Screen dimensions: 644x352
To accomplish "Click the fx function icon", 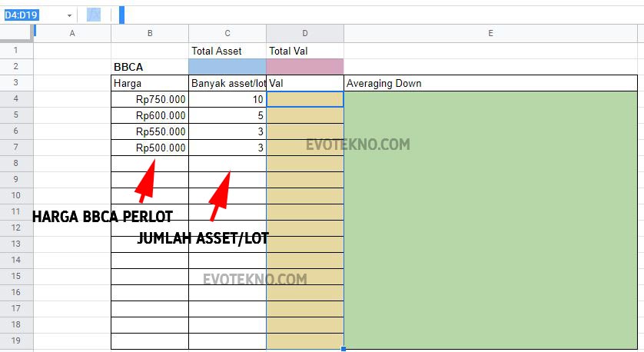I will (x=94, y=15).
